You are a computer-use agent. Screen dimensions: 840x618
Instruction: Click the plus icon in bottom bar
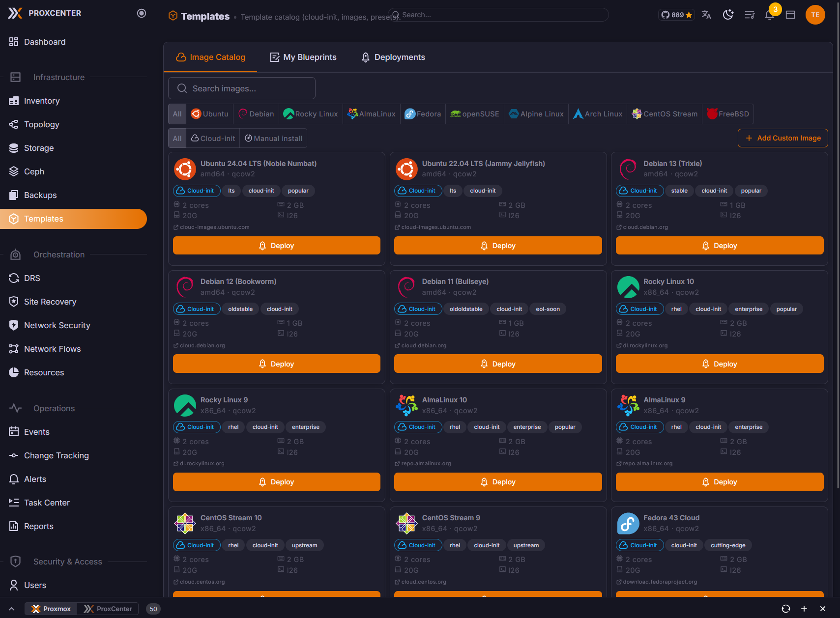[x=804, y=609]
